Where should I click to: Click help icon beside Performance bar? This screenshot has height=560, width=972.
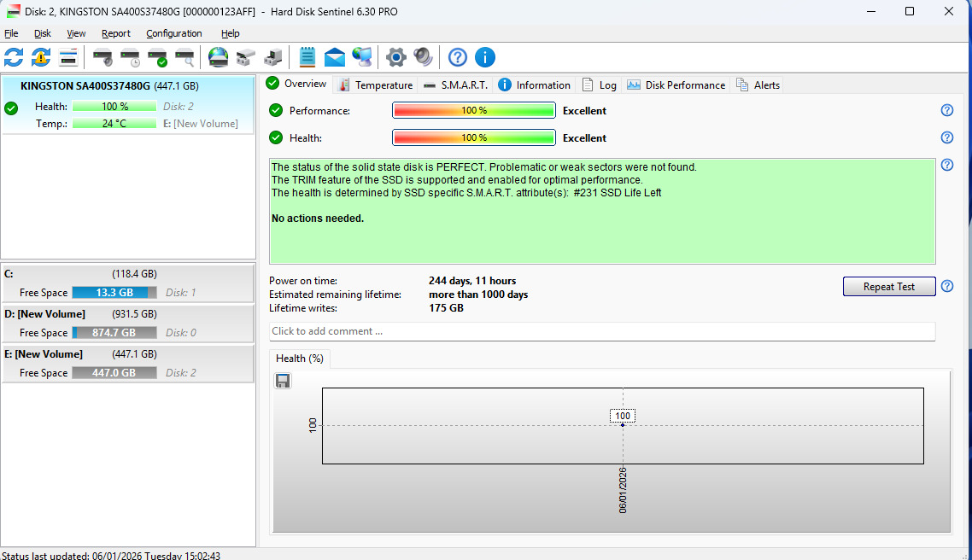(946, 110)
